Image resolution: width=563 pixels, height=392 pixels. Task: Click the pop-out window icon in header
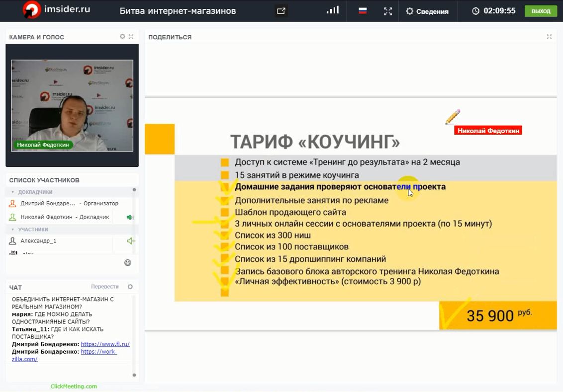click(x=281, y=11)
